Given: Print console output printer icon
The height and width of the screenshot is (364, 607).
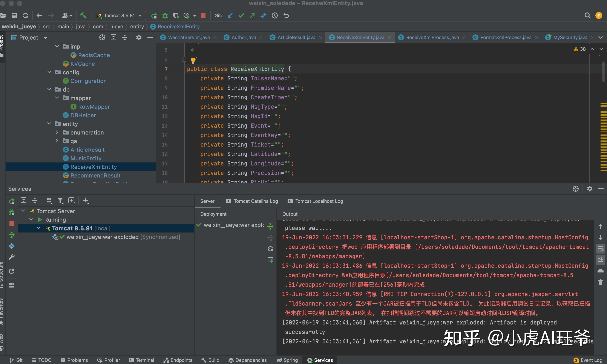Looking at the screenshot, I should coord(600,271).
